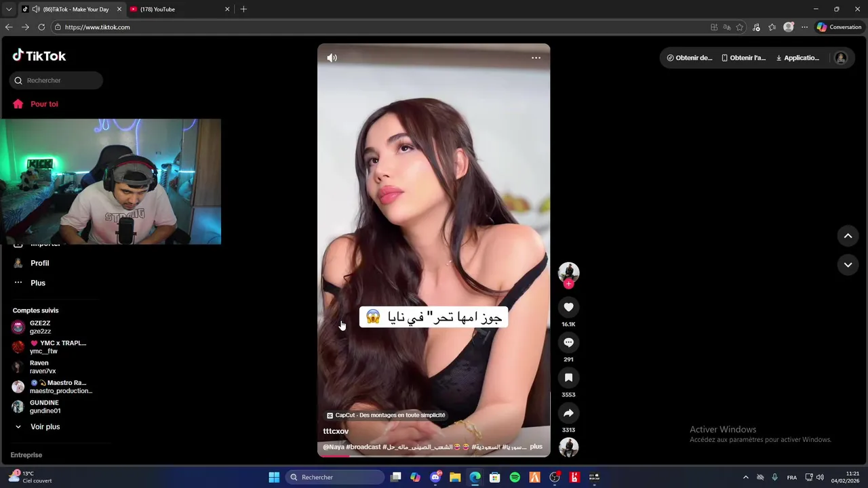Screen dimensions: 868x488
Task: Open followed account Maestro Ra...
Action: click(52, 387)
